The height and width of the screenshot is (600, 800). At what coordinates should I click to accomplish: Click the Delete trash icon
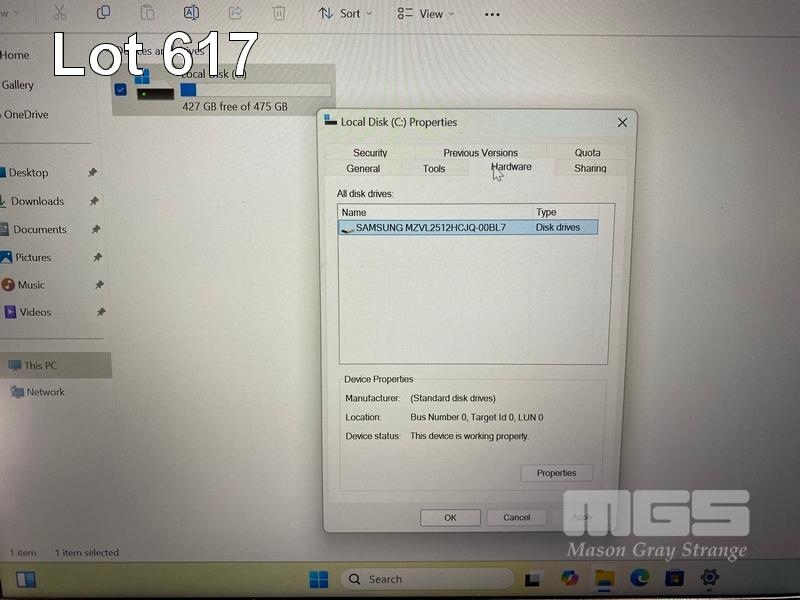279,13
